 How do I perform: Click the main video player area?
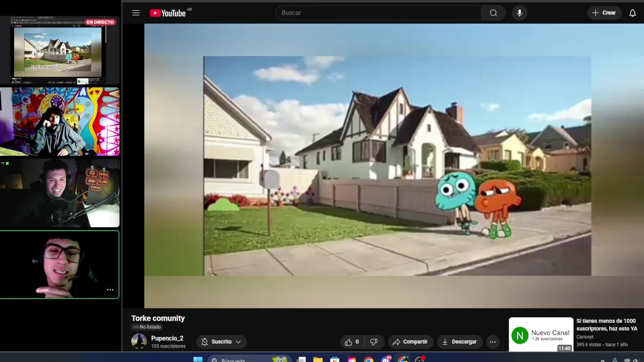click(x=394, y=166)
